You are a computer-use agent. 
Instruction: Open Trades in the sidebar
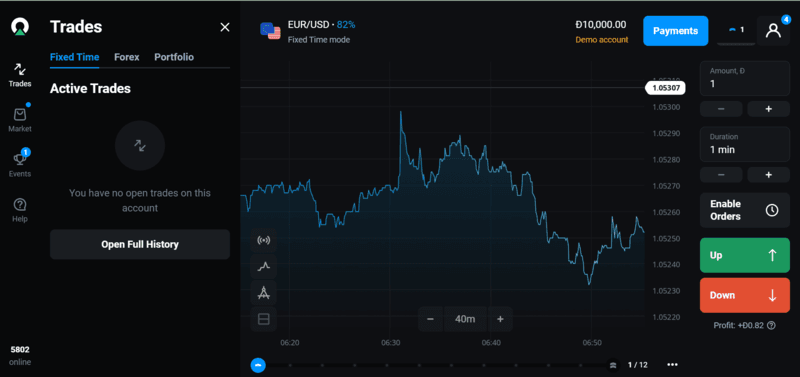(20, 74)
